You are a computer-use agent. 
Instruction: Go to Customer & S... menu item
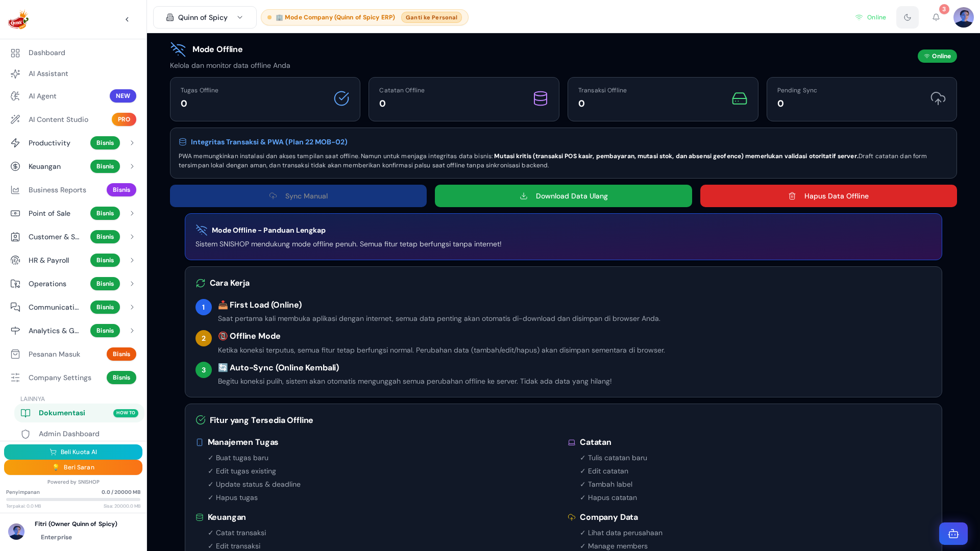click(x=73, y=237)
